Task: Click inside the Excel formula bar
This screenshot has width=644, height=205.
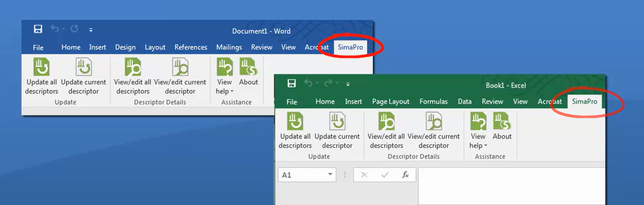Action: click(510, 175)
